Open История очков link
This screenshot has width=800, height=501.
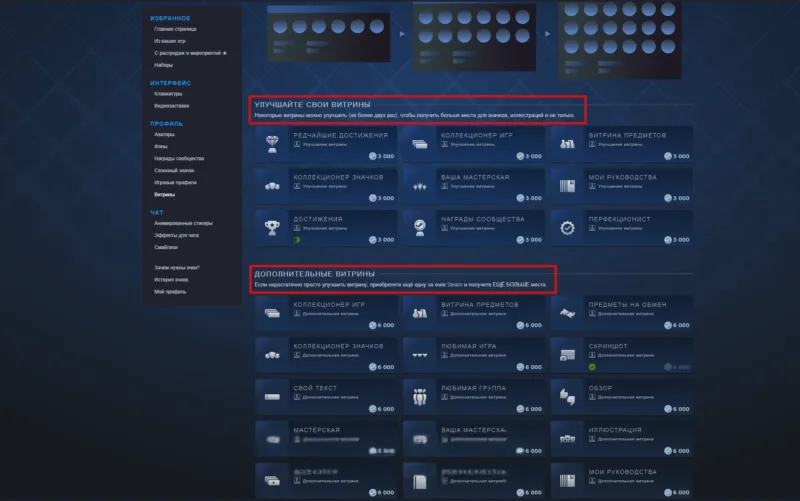pyautogui.click(x=171, y=280)
